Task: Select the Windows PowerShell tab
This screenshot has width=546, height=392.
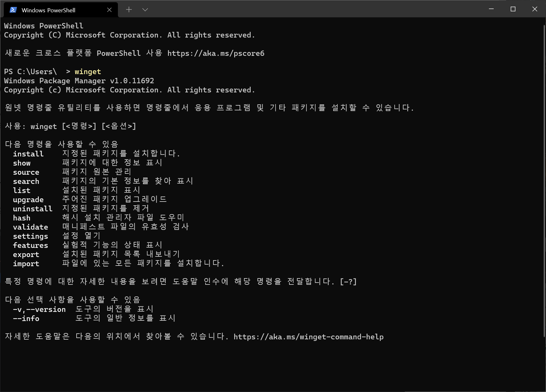Action: tap(61, 10)
